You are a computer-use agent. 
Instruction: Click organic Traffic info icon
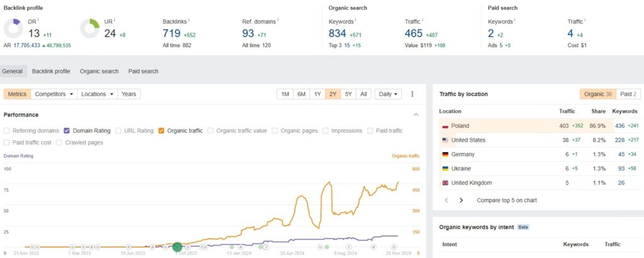[423, 20]
